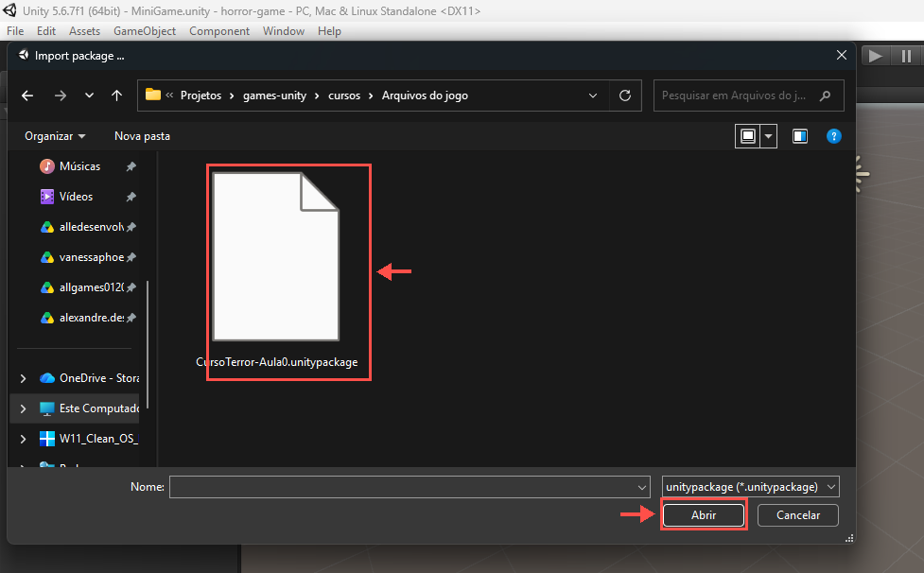
Task: Click the pin icon beside allgames012
Action: pos(131,287)
